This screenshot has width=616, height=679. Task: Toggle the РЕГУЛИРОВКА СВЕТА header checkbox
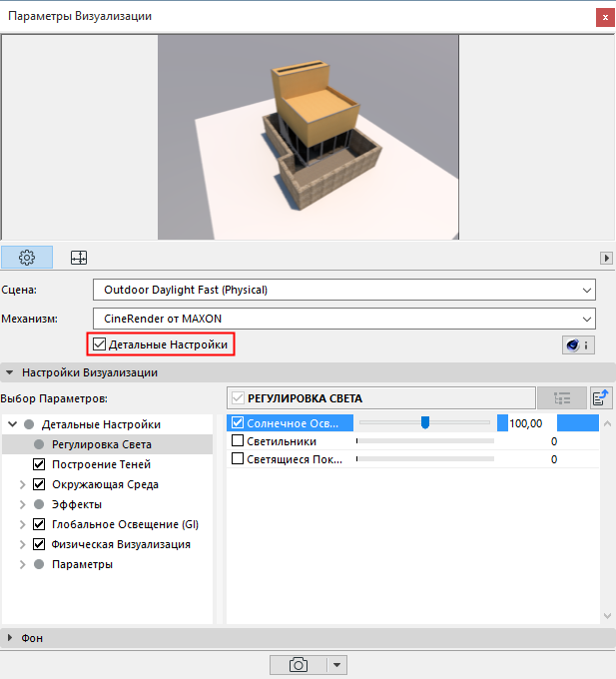click(x=238, y=398)
